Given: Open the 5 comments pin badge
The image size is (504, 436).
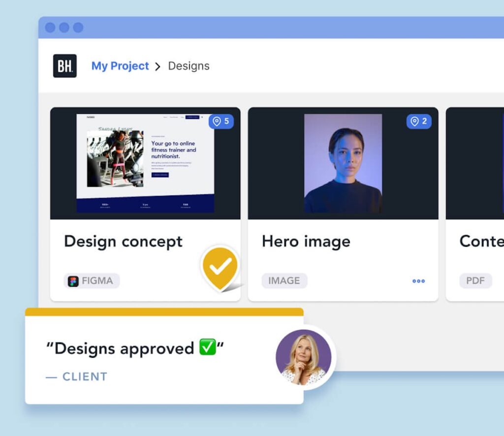Looking at the screenshot, I should tap(221, 121).
